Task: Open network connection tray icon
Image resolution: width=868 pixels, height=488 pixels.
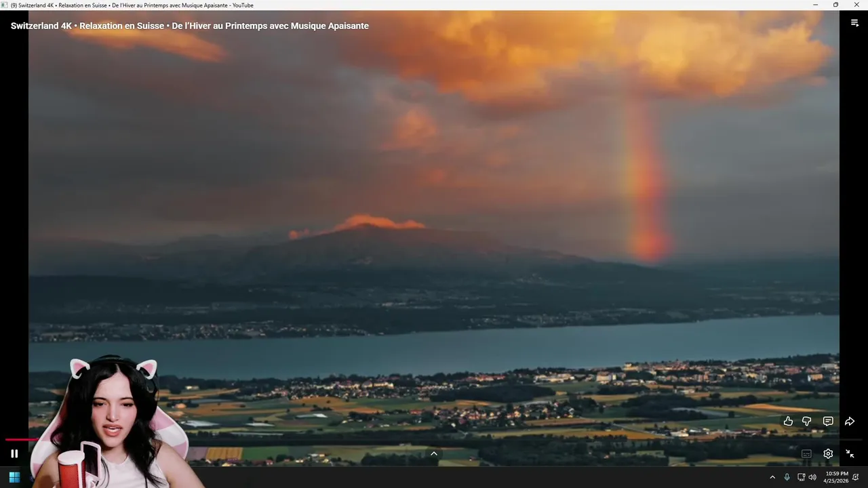Action: click(x=801, y=477)
